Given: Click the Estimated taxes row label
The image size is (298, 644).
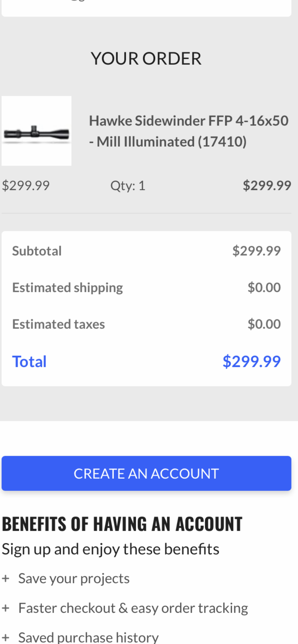Looking at the screenshot, I should [x=59, y=324].
